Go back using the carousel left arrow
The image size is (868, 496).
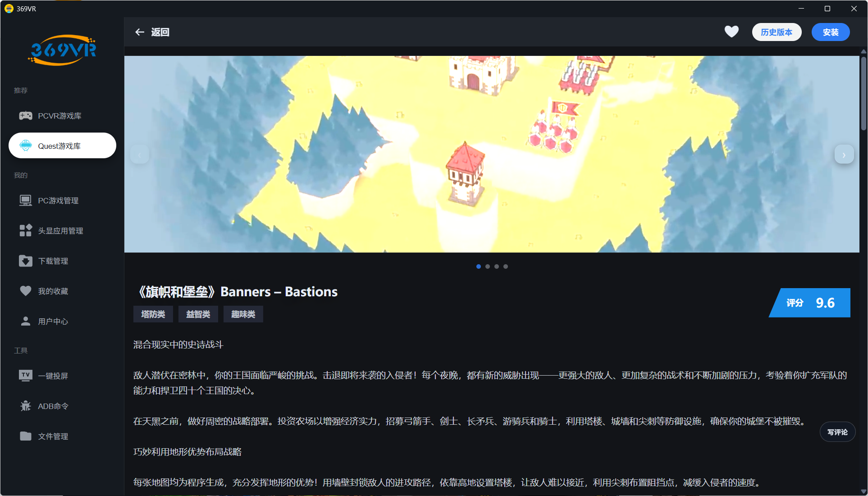(x=140, y=154)
